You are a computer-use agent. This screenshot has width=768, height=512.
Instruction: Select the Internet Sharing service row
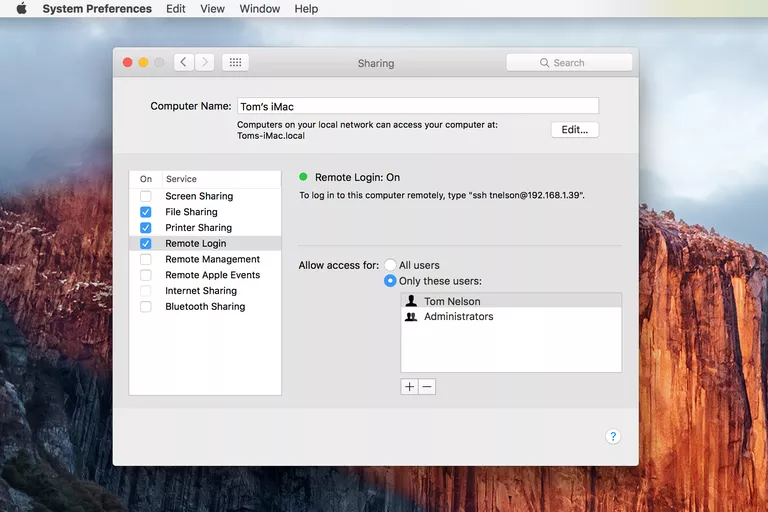205,291
